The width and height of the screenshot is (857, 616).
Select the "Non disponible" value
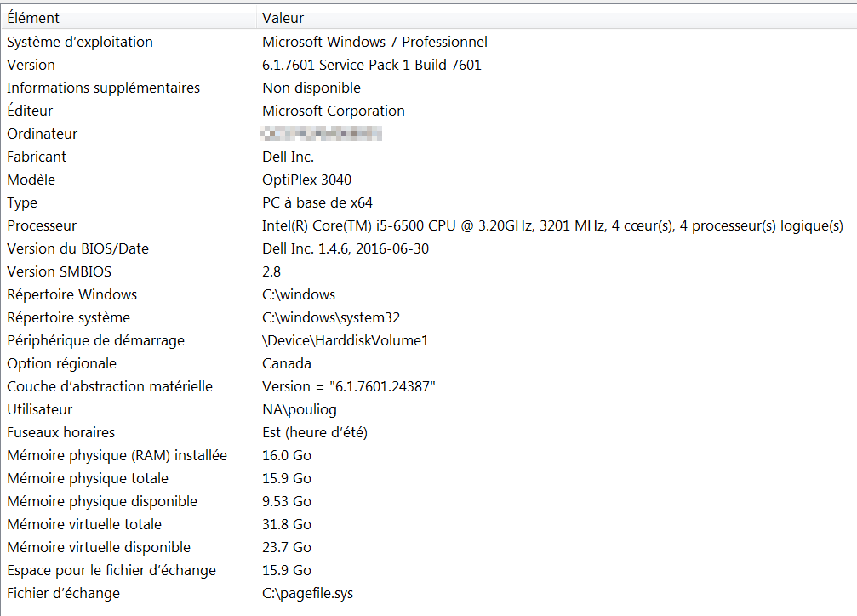pos(311,88)
